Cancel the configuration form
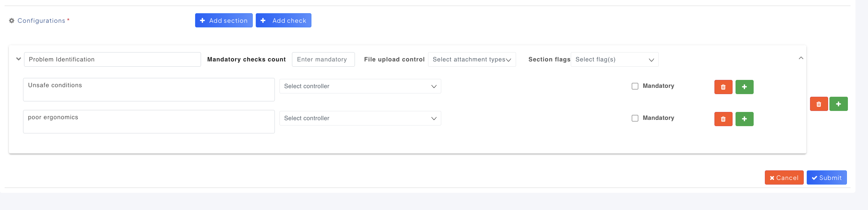The height and width of the screenshot is (210, 868). 784,178
